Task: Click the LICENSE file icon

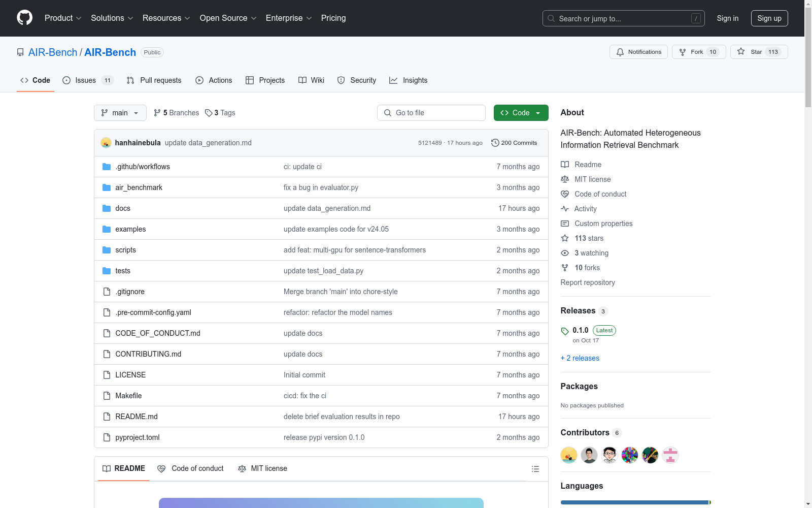Action: point(107,375)
